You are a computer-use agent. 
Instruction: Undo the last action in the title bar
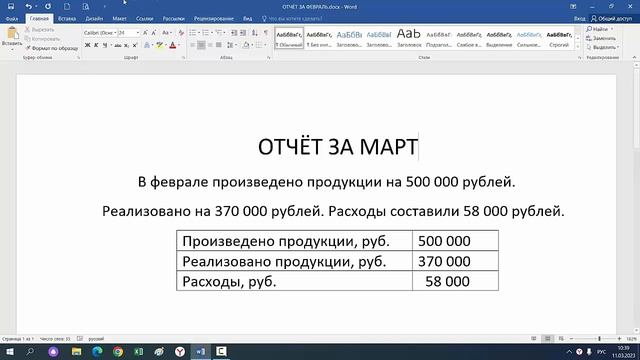click(x=28, y=7)
